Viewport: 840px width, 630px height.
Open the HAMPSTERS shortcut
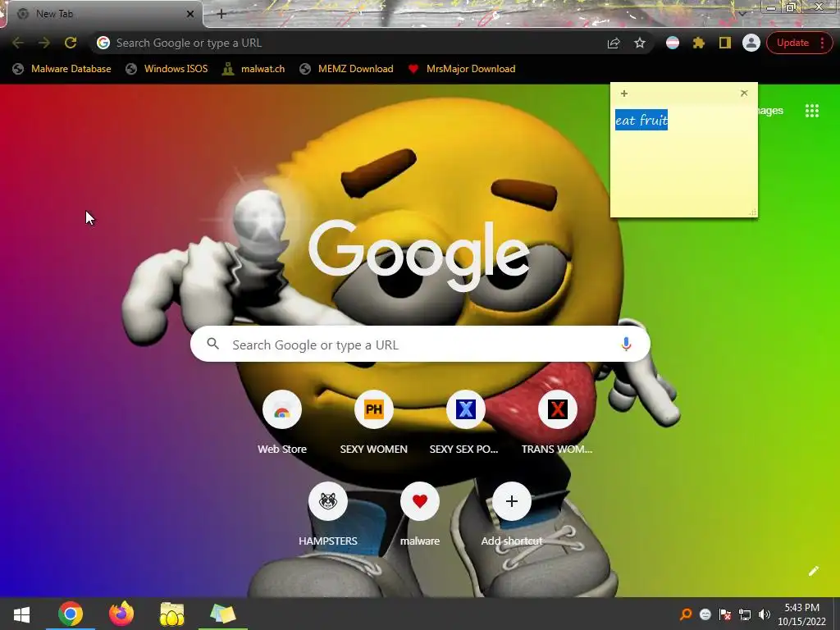pos(328,515)
